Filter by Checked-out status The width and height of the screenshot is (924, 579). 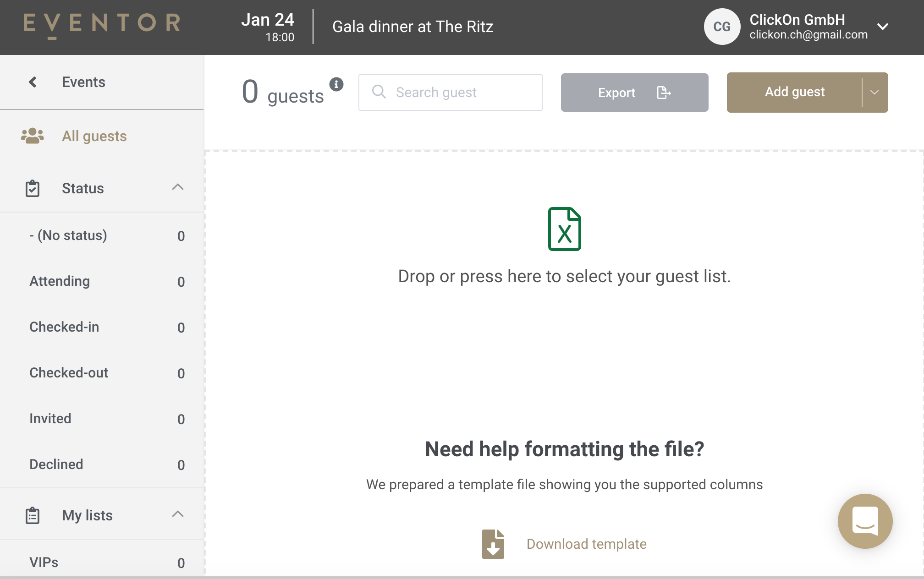point(102,373)
